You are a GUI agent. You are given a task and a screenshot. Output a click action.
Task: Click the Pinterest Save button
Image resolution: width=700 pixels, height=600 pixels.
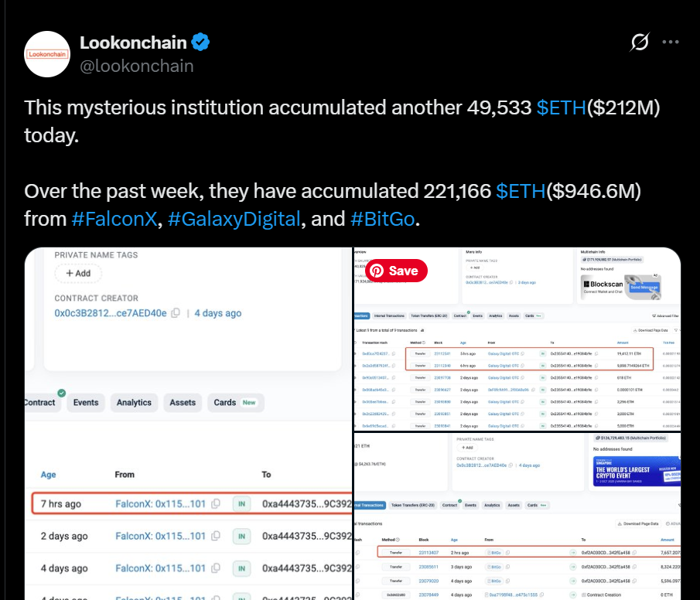397,271
